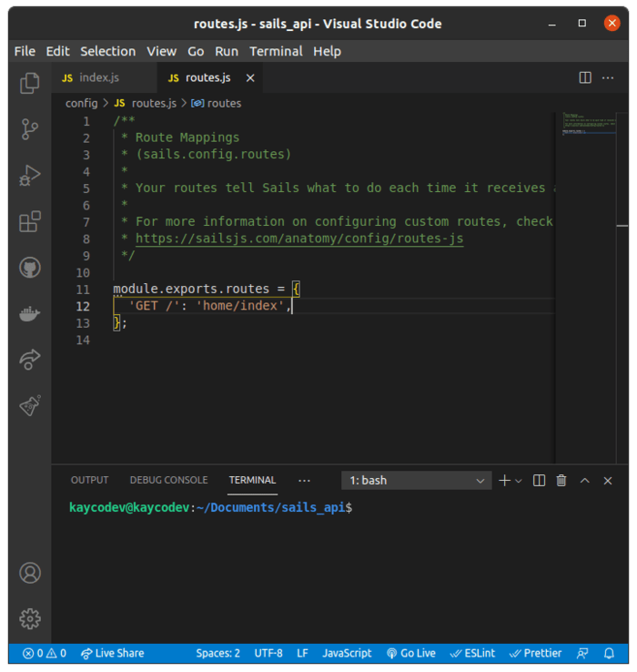
Task: Open the Testing flask icon view
Action: 29,405
